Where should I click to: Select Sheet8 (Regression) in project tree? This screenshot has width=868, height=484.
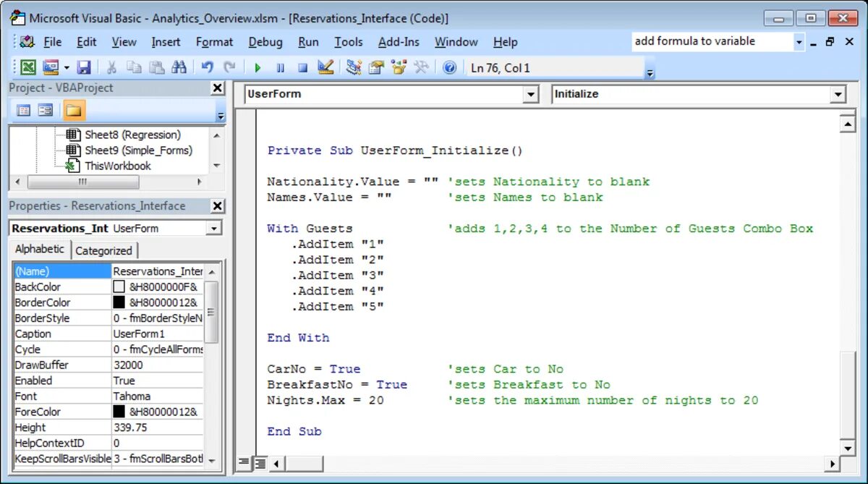[132, 135]
